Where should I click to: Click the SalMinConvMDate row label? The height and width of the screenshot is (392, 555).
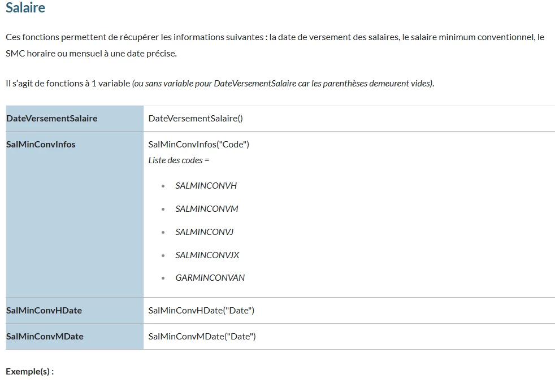[x=45, y=337]
